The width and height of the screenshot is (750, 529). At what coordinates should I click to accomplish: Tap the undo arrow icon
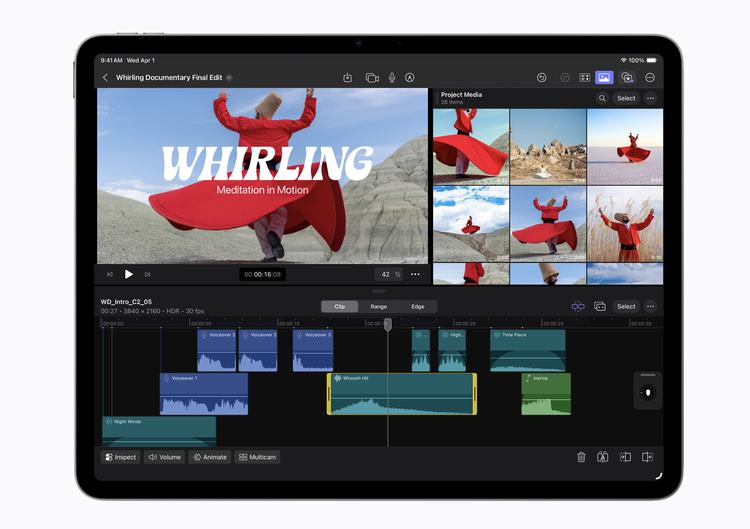(541, 77)
